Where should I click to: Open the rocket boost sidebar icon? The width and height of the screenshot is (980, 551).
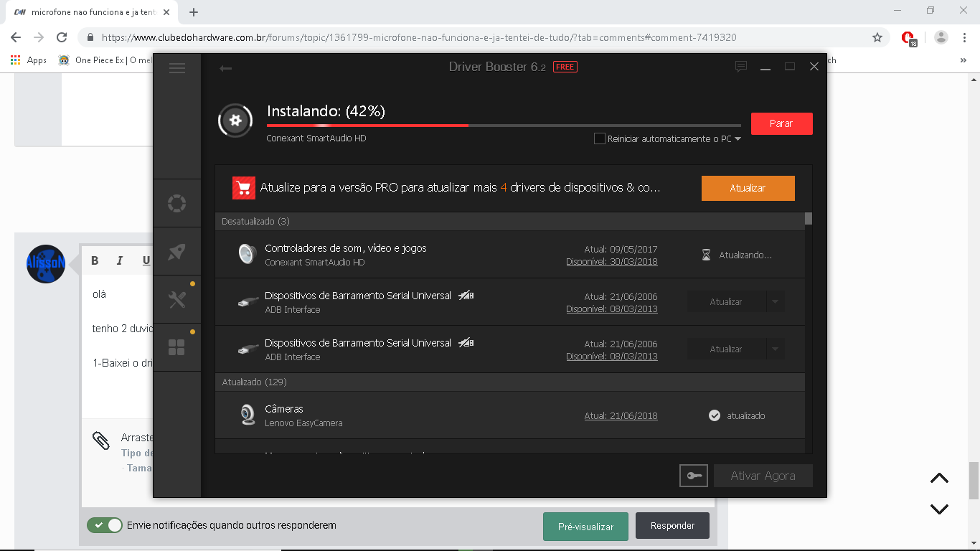coord(176,251)
